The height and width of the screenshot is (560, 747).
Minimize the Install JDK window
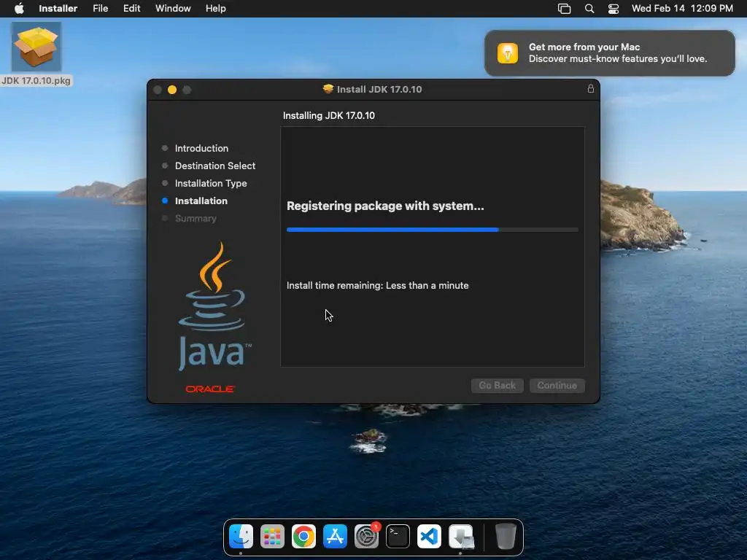pyautogui.click(x=172, y=90)
